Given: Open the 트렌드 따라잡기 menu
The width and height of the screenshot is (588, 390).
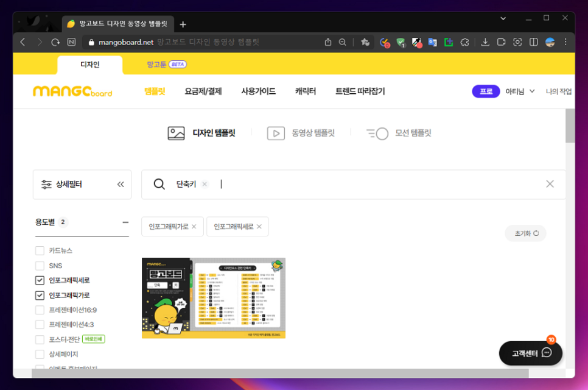Looking at the screenshot, I should click(360, 91).
